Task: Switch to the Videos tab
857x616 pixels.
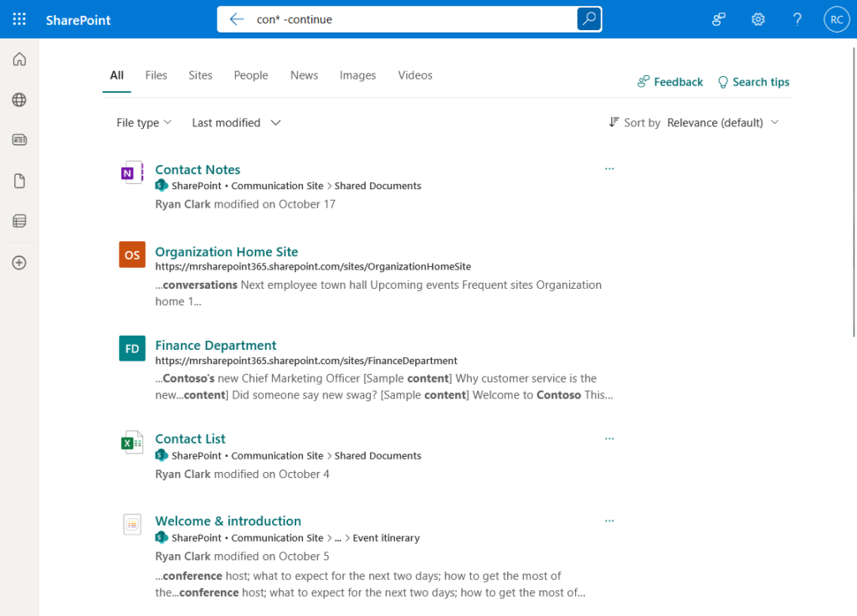Action: [415, 75]
